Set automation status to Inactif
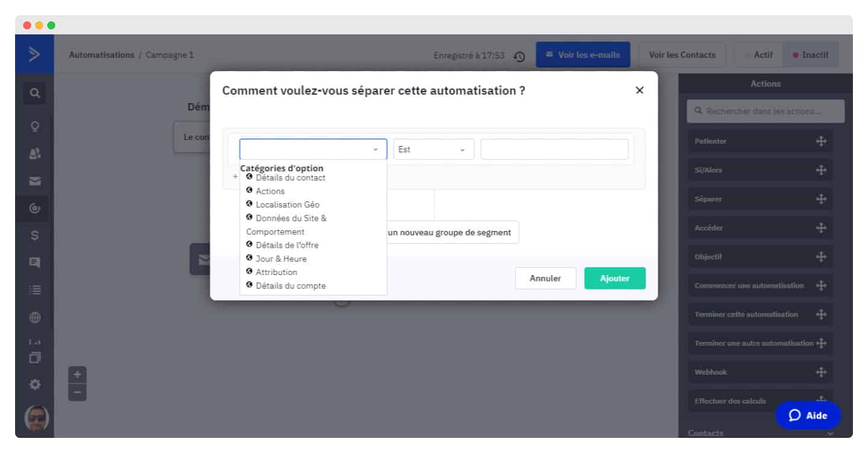Screen dimensions: 868x453 click(811, 55)
